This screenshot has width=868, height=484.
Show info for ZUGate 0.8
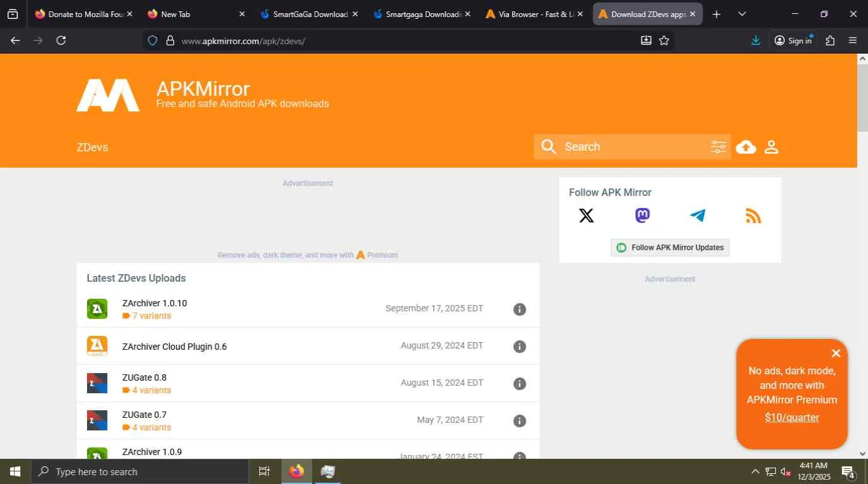point(520,384)
